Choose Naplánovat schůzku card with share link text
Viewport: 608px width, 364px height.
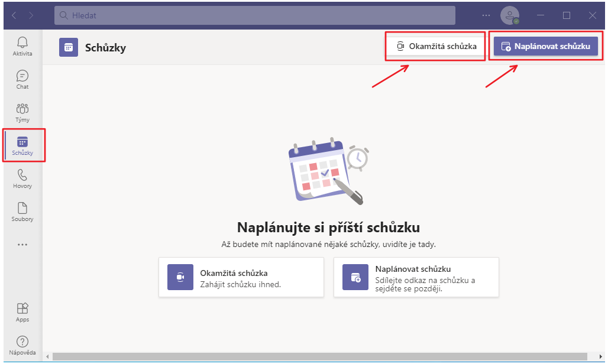click(x=416, y=277)
